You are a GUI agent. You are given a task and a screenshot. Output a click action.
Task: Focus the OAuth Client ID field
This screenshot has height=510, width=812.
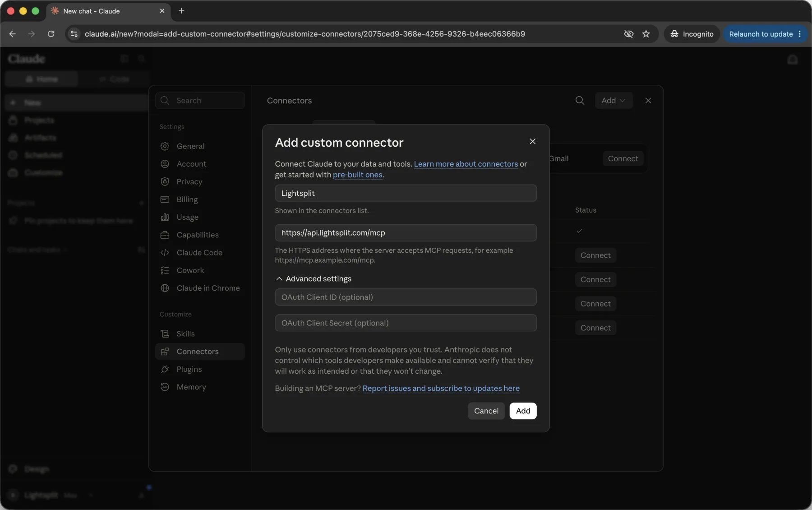click(406, 297)
